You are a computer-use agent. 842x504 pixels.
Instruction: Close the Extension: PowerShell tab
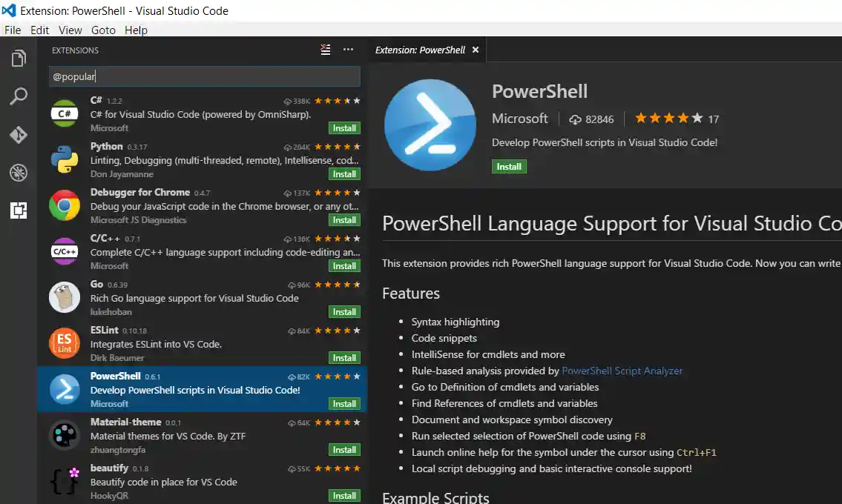476,50
